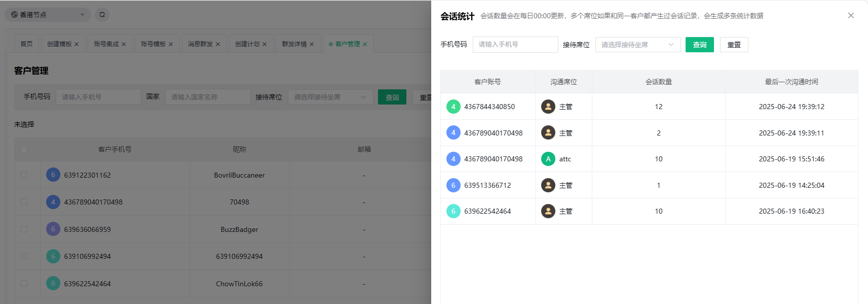Open the 香港节点 node selector dropdown
This screenshot has height=304, width=868.
(48, 15)
